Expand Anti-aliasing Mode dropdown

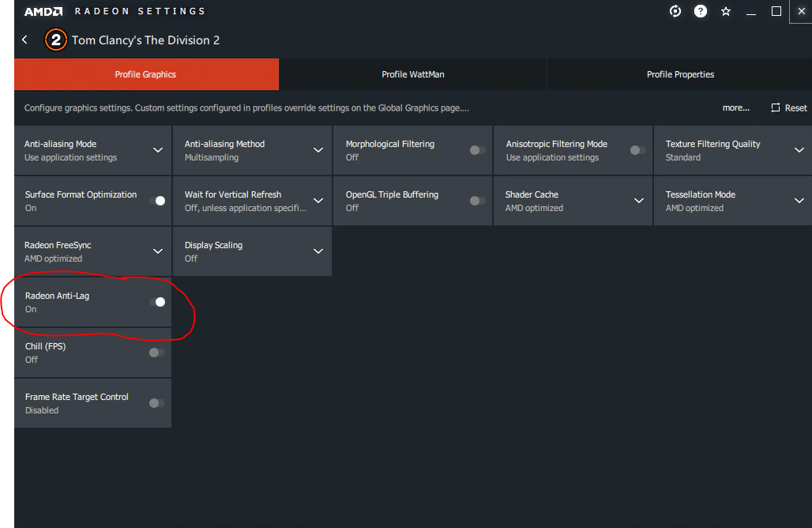click(158, 150)
